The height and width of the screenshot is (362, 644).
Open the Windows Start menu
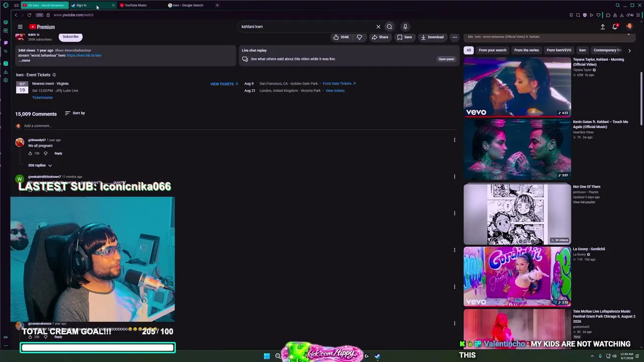(x=267, y=356)
